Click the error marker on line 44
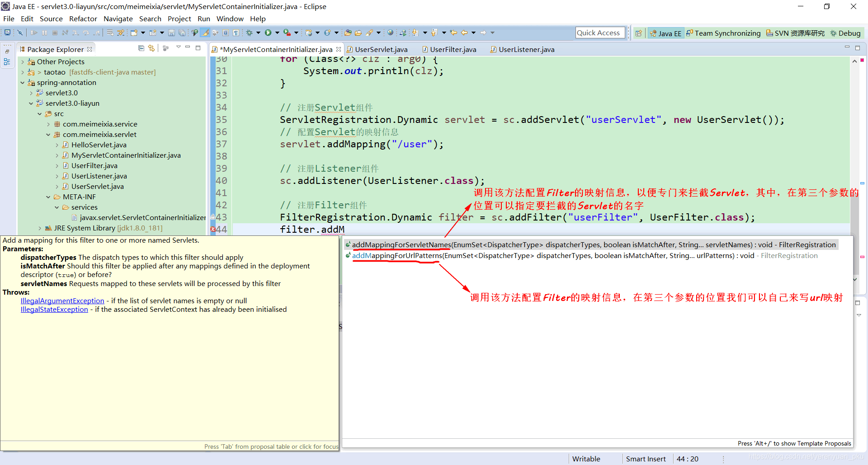 (x=213, y=230)
